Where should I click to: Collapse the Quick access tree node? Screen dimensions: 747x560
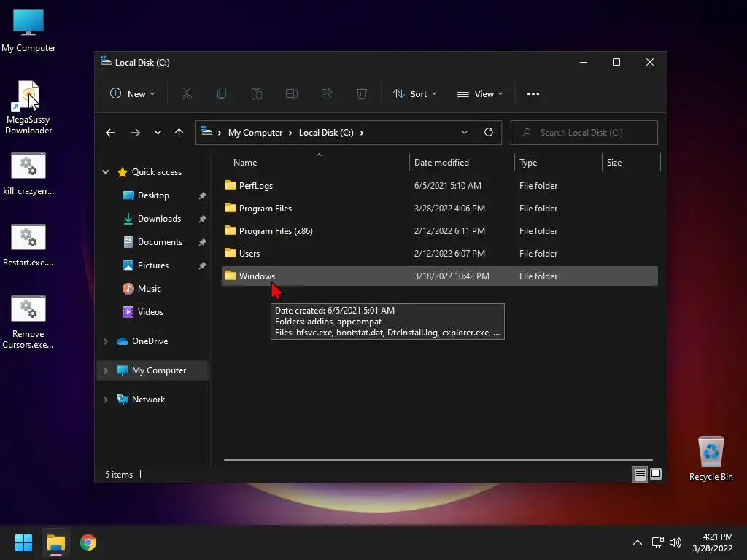105,172
